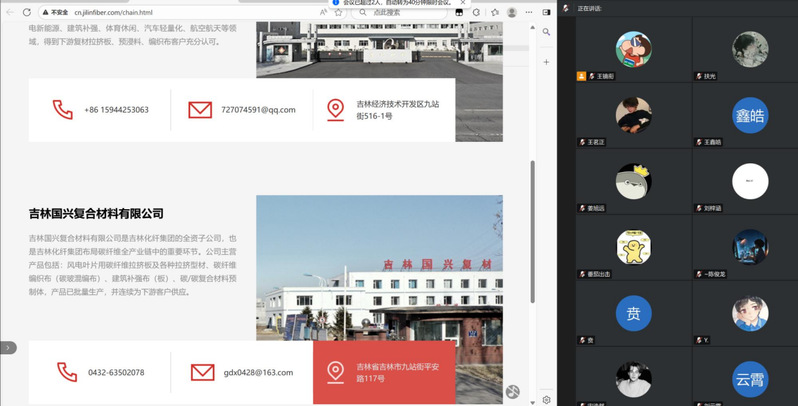Click the location pin in the red address box
798x406 pixels.
click(336, 372)
